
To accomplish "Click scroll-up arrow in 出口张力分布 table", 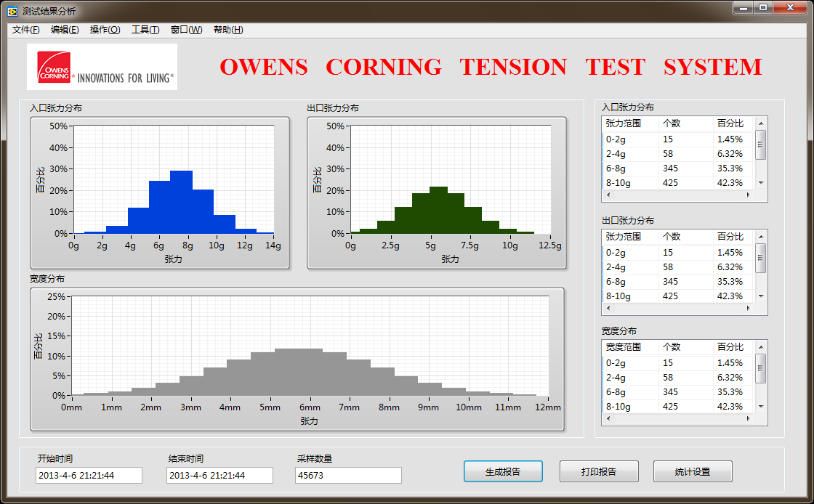I will [x=761, y=237].
